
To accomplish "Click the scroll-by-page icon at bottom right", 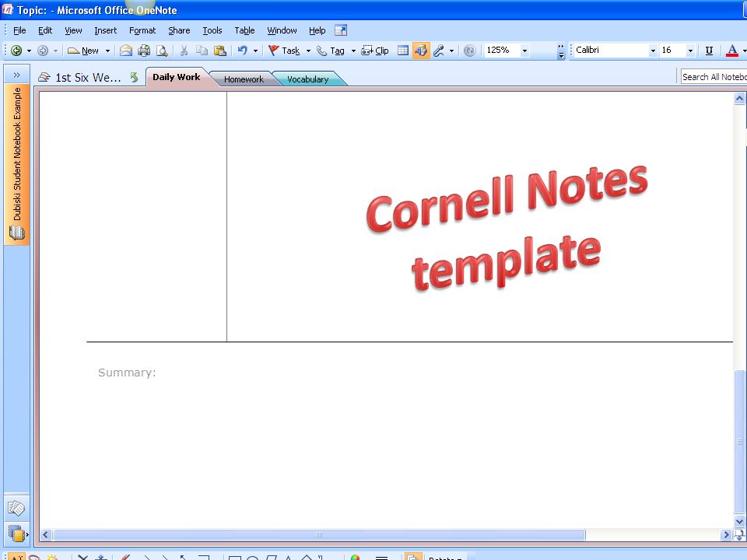I will pos(739,534).
